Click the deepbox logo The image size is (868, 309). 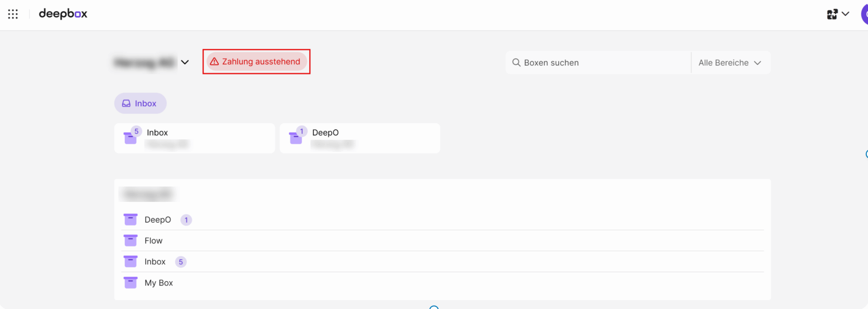tap(63, 14)
